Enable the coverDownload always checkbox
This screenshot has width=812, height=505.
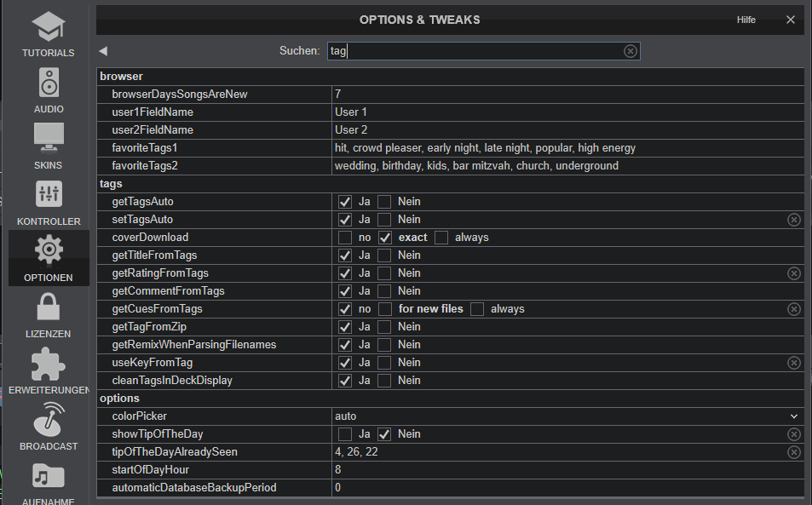(x=441, y=238)
